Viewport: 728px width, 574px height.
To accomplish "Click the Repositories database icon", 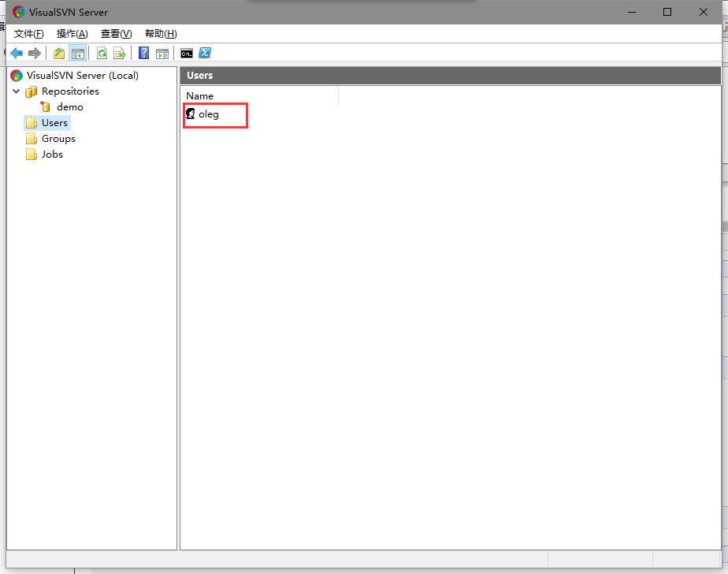I will pyautogui.click(x=31, y=91).
